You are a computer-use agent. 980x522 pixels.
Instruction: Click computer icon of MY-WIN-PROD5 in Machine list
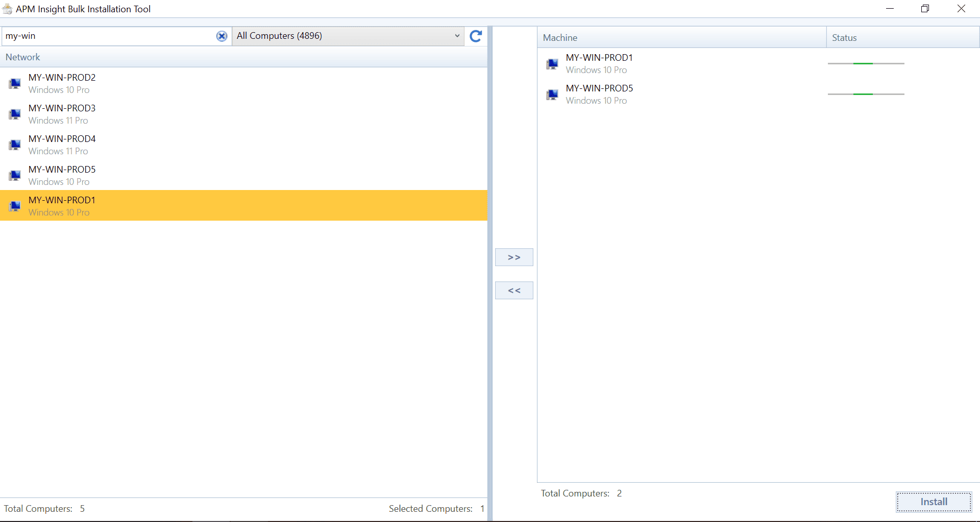552,94
